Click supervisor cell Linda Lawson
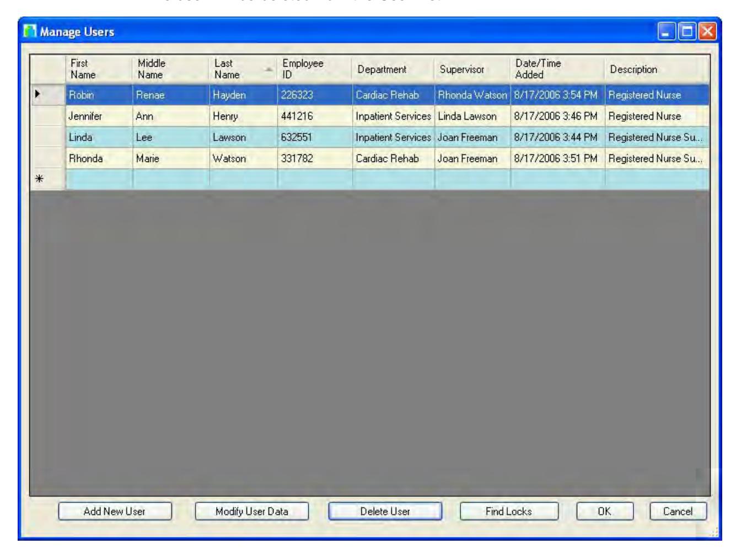This screenshot has height=560, width=736. click(x=473, y=116)
